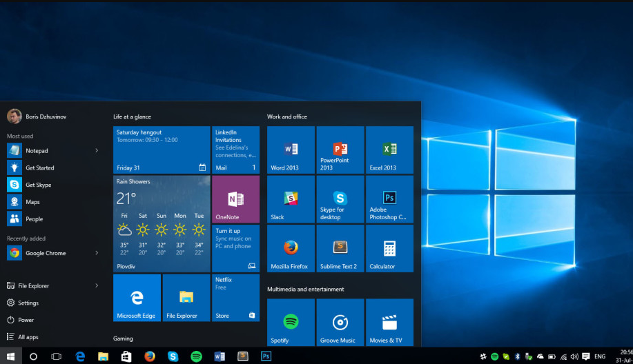Image resolution: width=633 pixels, height=364 pixels.
Task: Open Task View on the taskbar
Action: point(57,356)
